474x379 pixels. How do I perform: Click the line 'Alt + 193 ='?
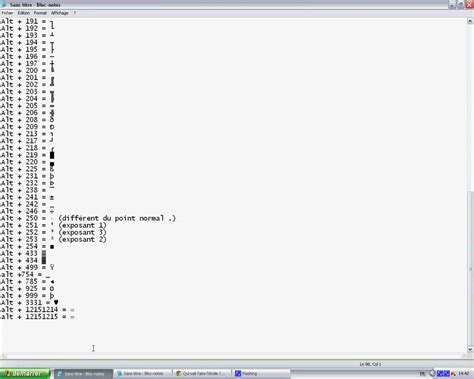coord(27,36)
